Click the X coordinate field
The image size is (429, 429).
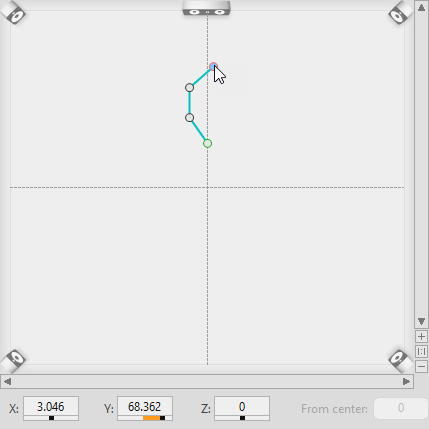51,407
